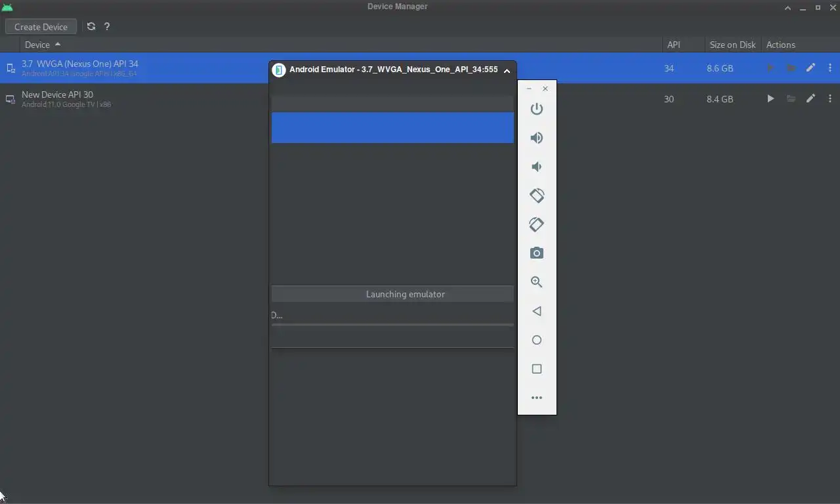Edit New Device API 30 with the pencil icon
The image size is (840, 504).
(810, 98)
